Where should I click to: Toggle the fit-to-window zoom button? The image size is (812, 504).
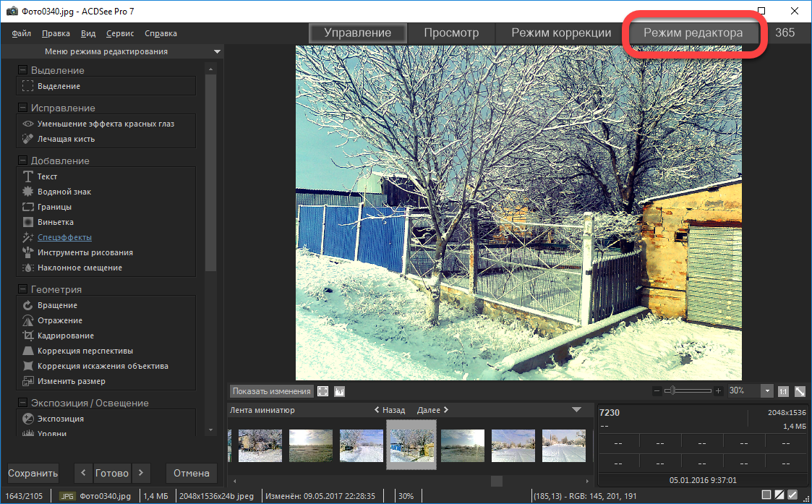pyautogui.click(x=800, y=391)
